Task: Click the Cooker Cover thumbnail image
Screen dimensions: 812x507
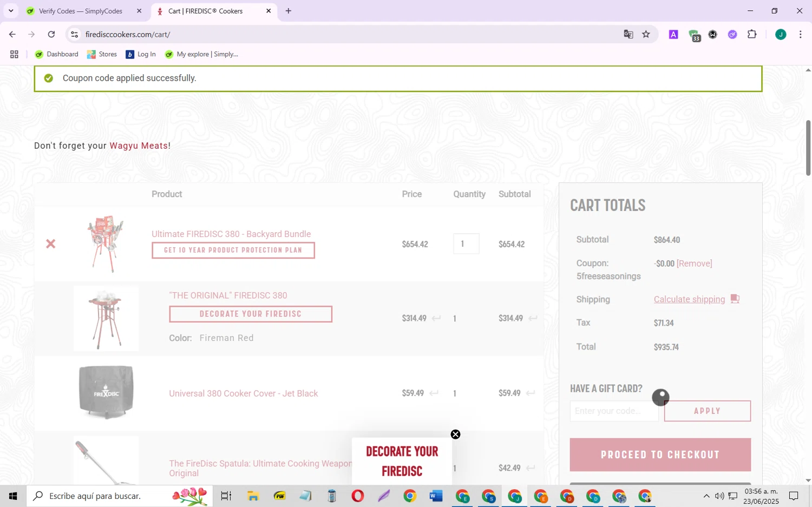Action: 106,392
